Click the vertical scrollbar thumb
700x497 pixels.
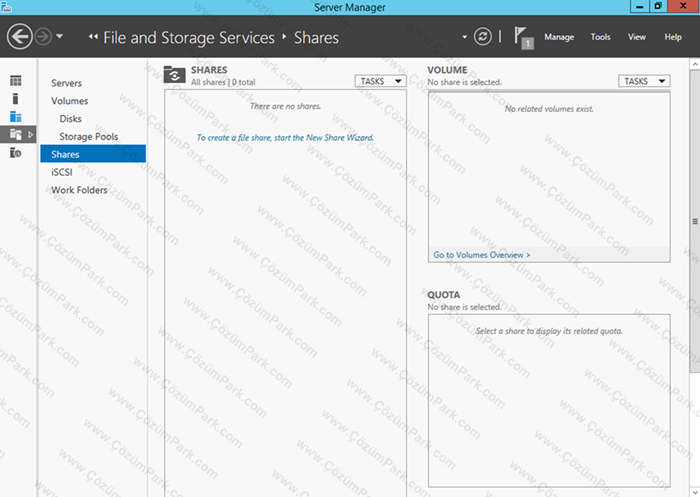click(x=695, y=221)
